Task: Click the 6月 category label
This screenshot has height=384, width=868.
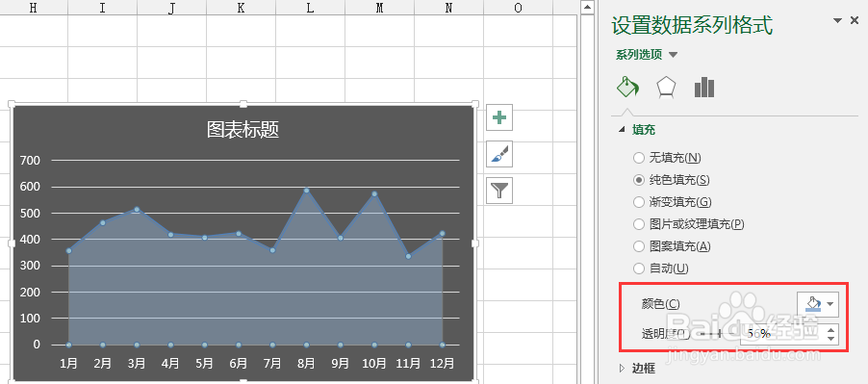Action: click(239, 363)
